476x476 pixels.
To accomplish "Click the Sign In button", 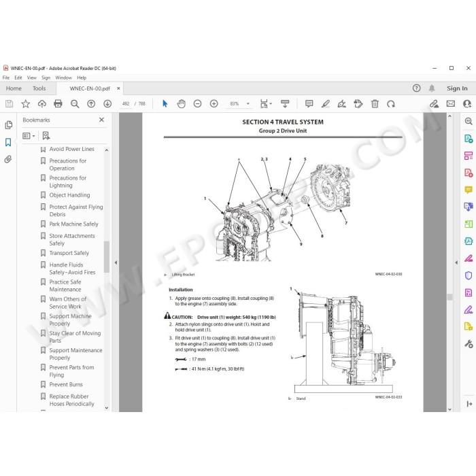I will (x=457, y=88).
